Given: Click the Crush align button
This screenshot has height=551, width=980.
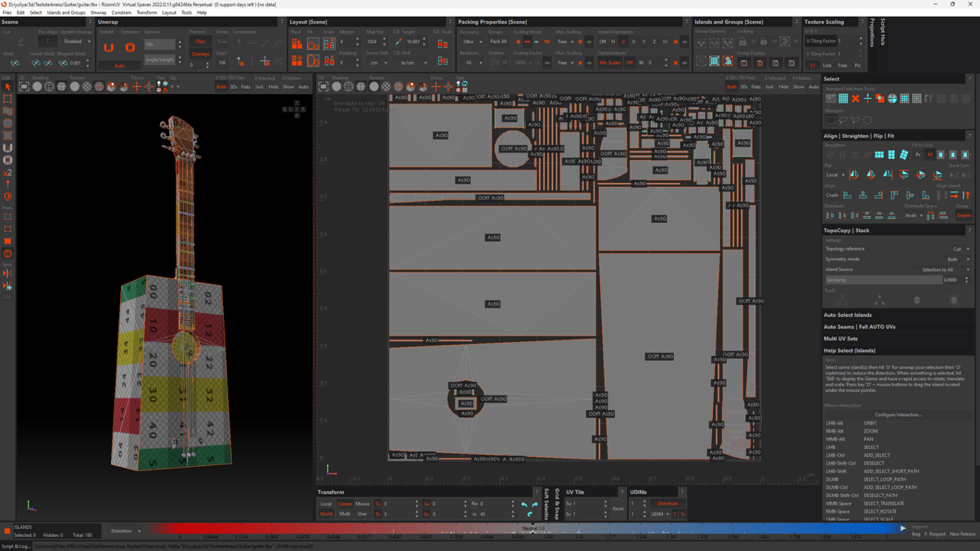Looking at the screenshot, I should coord(831,195).
